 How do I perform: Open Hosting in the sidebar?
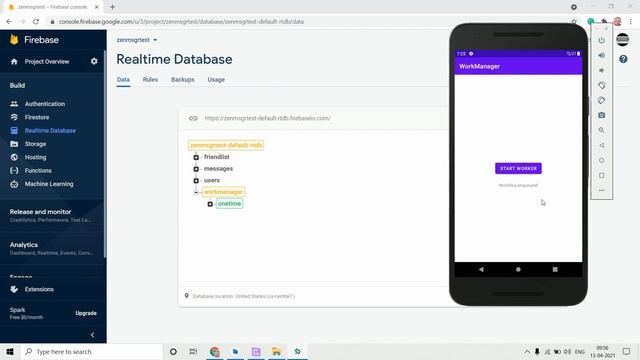coord(35,157)
